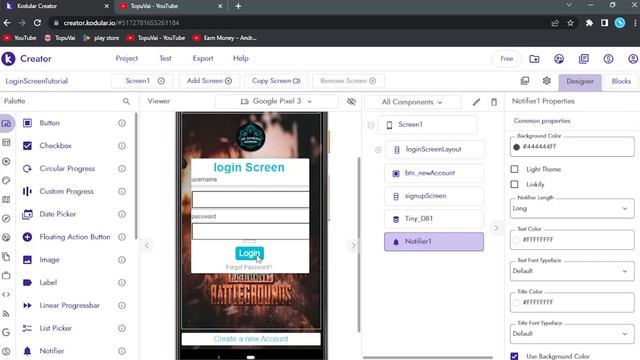
Task: Open All Components filter dropdown
Action: point(412,102)
